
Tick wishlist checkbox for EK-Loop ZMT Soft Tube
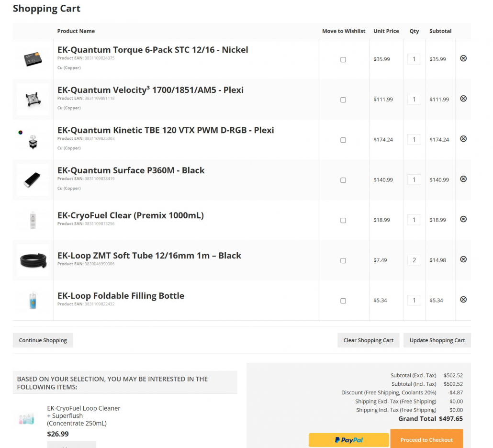click(x=343, y=261)
